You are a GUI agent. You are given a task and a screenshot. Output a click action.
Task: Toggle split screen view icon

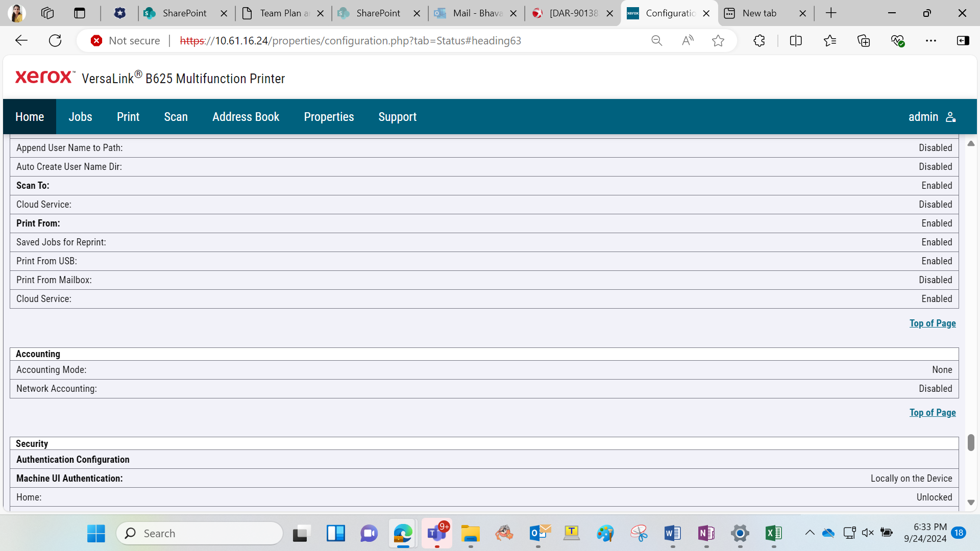(796, 41)
